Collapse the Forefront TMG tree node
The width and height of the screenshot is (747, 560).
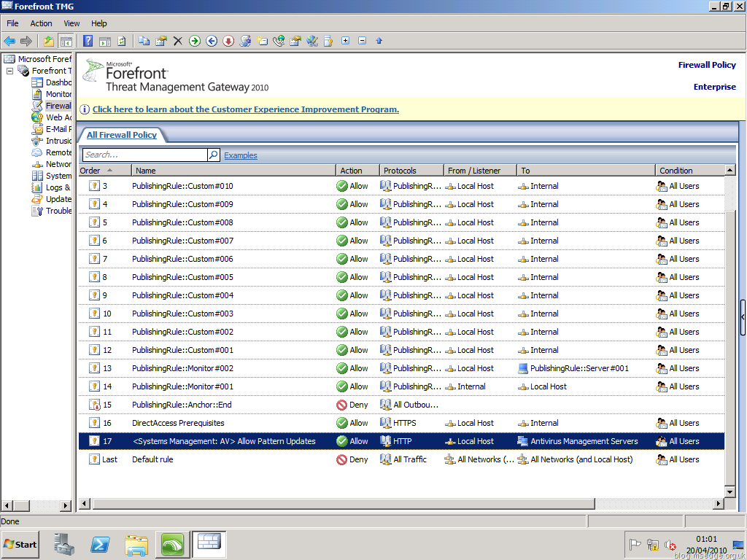point(9,71)
